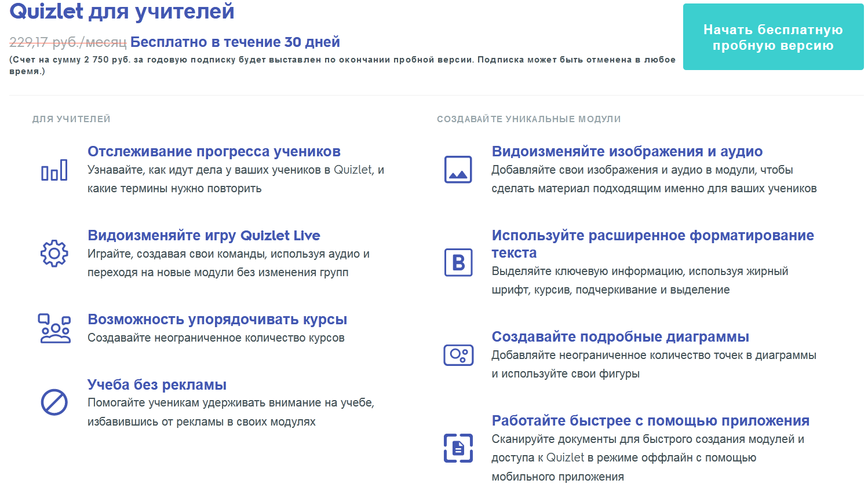Click 'Бесплатно в течение 30 дней' text
The image size is (868, 491).
coord(235,42)
